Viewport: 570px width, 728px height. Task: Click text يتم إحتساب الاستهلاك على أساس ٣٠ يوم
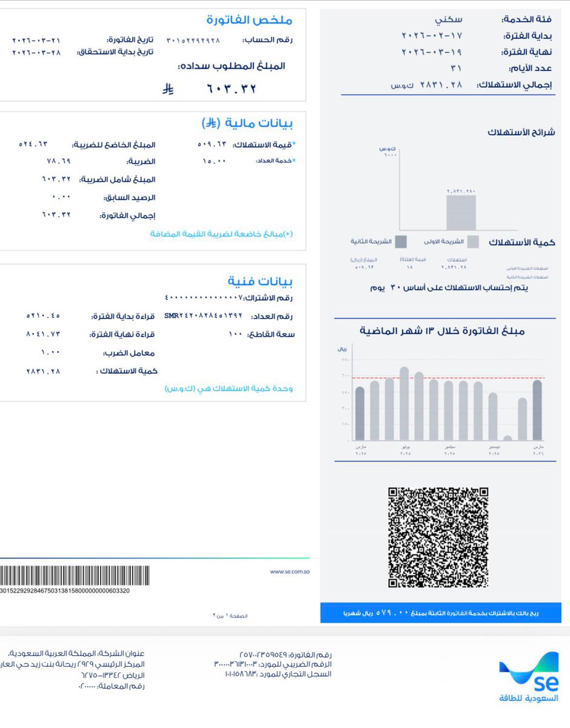coord(449,288)
